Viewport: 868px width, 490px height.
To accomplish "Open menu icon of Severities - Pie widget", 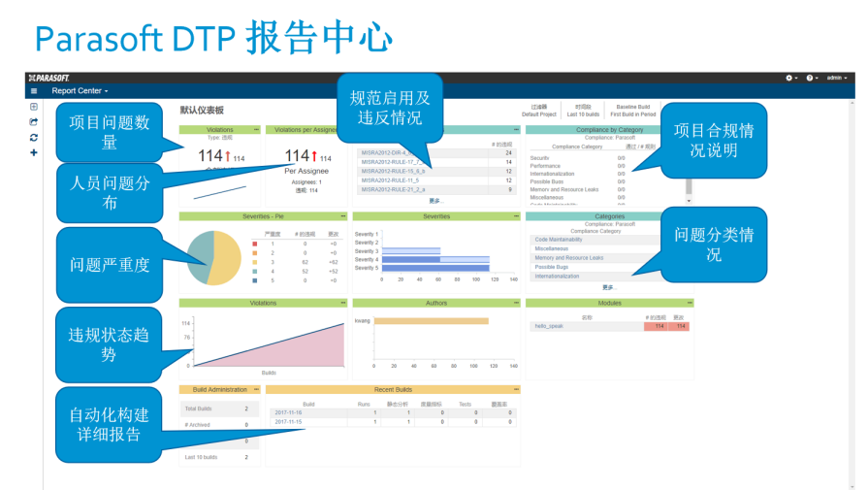I will click(343, 216).
